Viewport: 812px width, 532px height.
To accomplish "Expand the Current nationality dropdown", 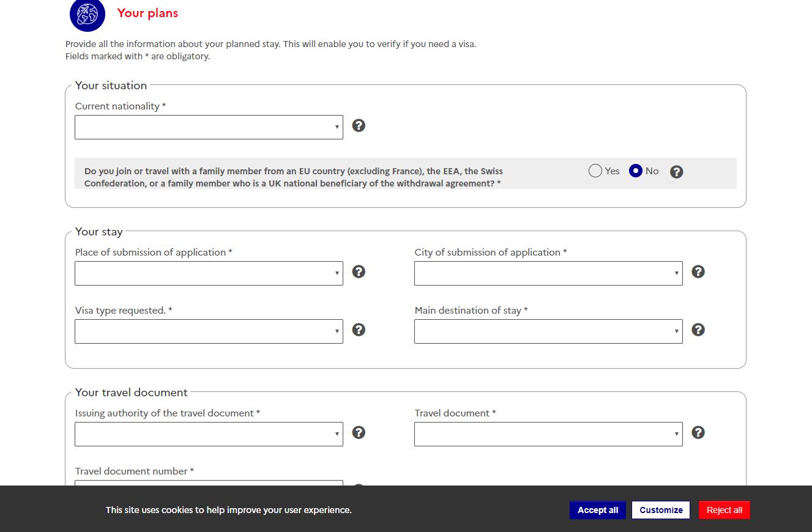I will (x=209, y=127).
